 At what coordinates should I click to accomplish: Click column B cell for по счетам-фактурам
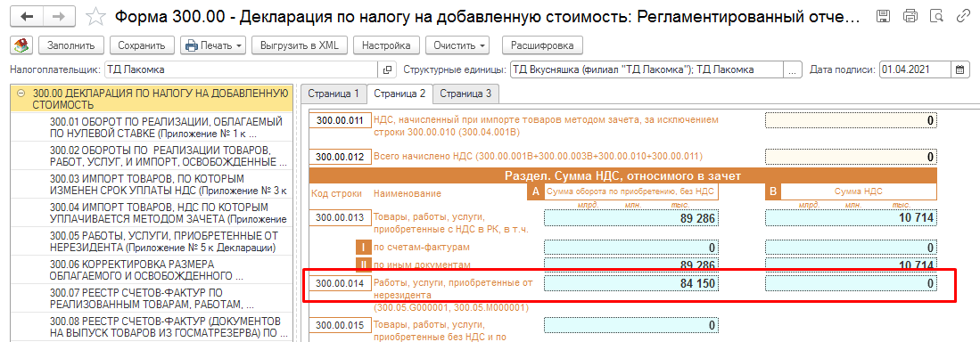pos(852,248)
